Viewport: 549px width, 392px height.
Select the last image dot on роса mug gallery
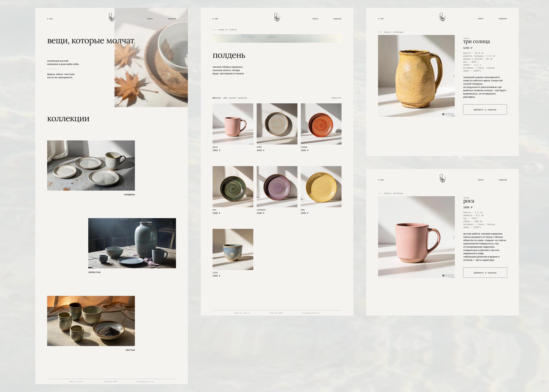pos(452,275)
